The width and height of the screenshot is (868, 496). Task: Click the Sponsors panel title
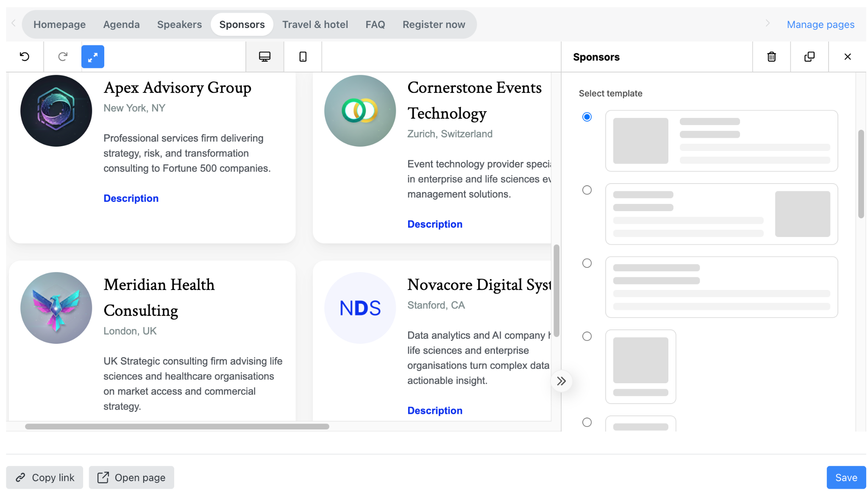(x=596, y=57)
